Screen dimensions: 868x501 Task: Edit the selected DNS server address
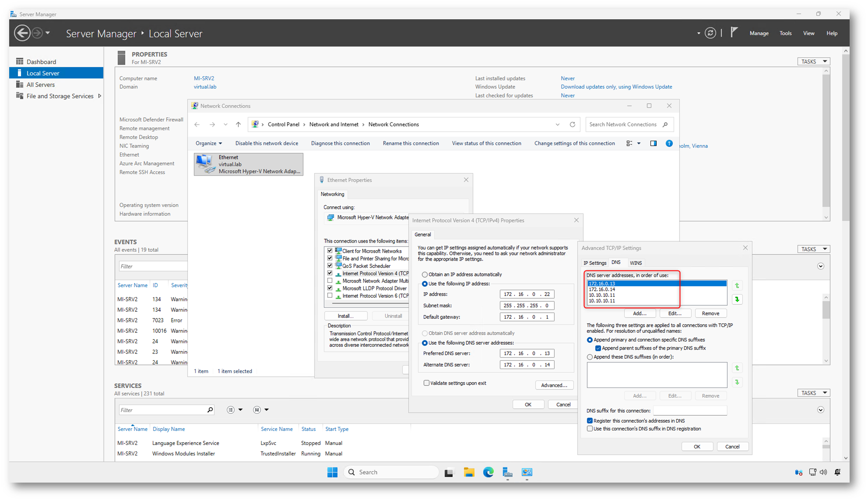(x=675, y=314)
